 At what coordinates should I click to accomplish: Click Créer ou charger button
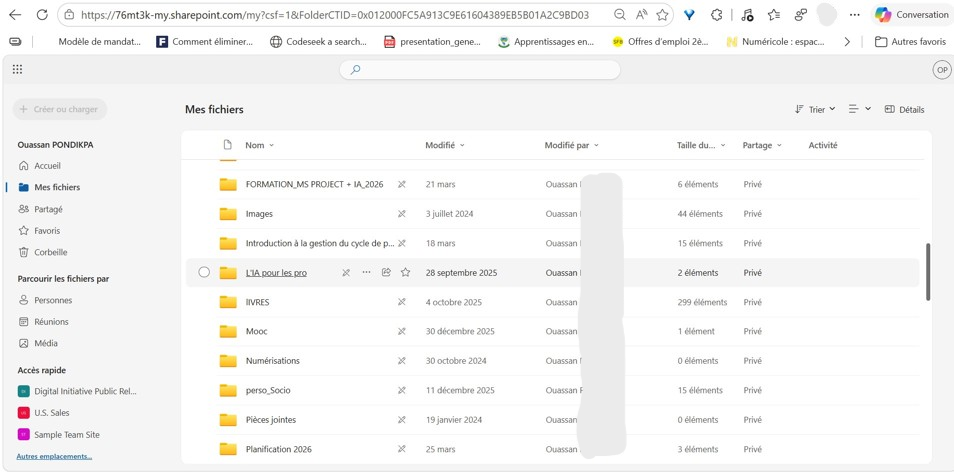pyautogui.click(x=60, y=110)
